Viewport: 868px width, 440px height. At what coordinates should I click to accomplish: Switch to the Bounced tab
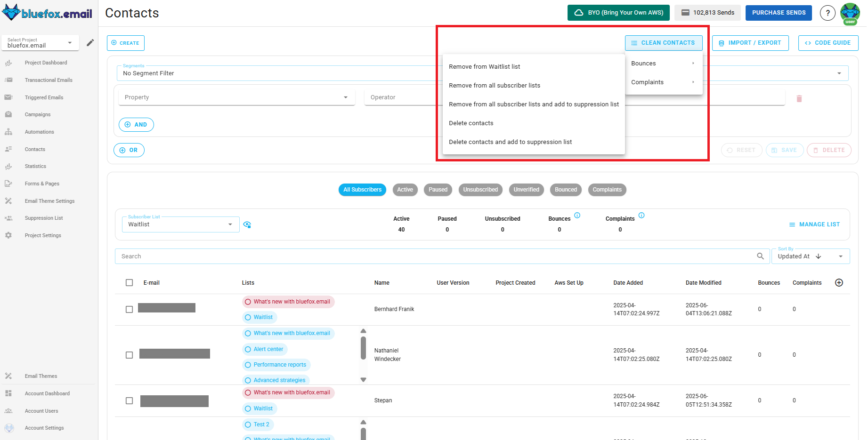coord(566,190)
